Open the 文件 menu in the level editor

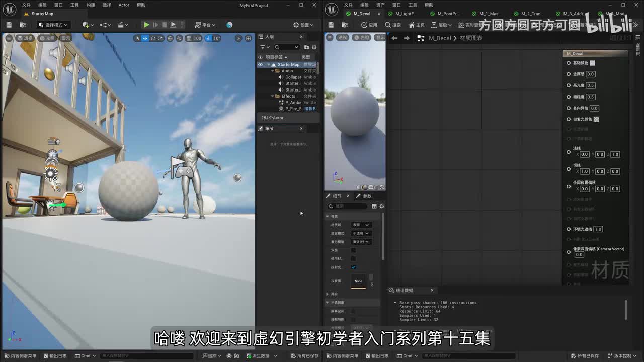point(26,5)
